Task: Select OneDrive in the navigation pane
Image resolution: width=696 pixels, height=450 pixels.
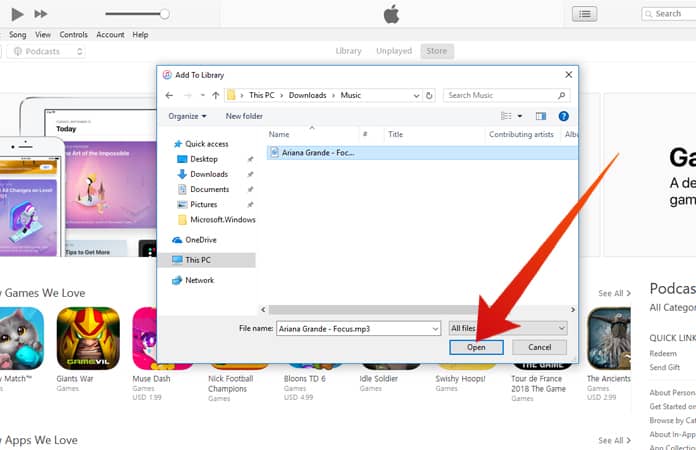Action: pyautogui.click(x=200, y=240)
